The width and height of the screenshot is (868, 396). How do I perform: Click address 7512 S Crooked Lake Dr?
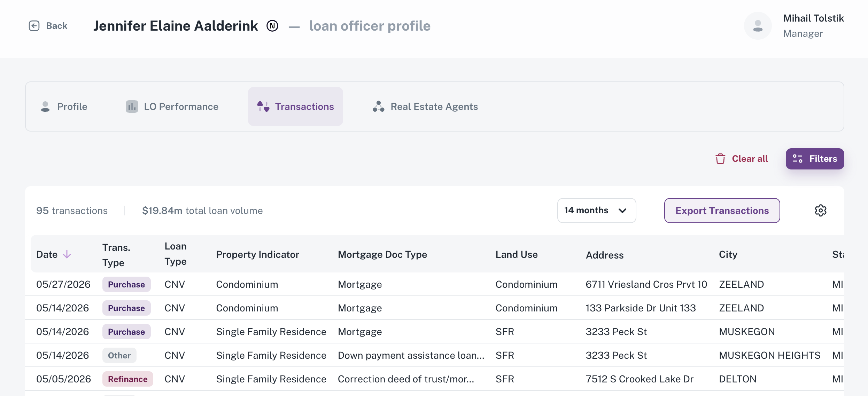pos(640,379)
